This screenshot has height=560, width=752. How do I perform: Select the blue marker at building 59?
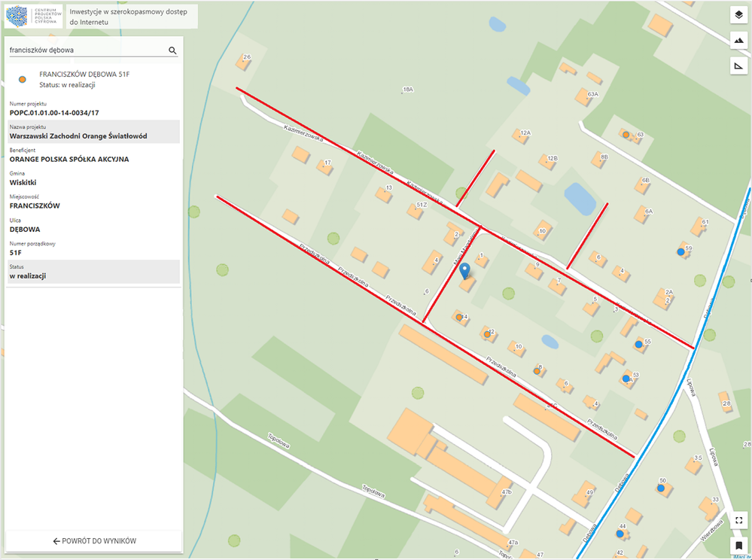click(x=680, y=252)
